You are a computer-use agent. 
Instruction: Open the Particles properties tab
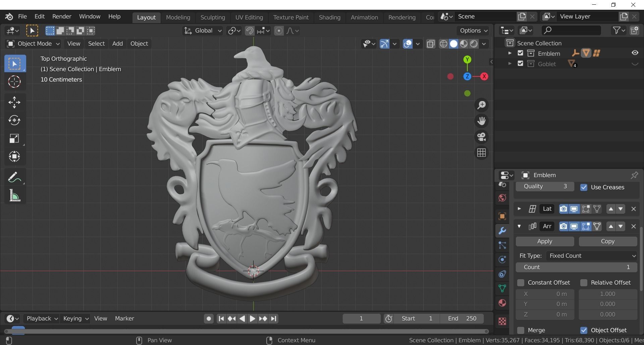(x=502, y=245)
